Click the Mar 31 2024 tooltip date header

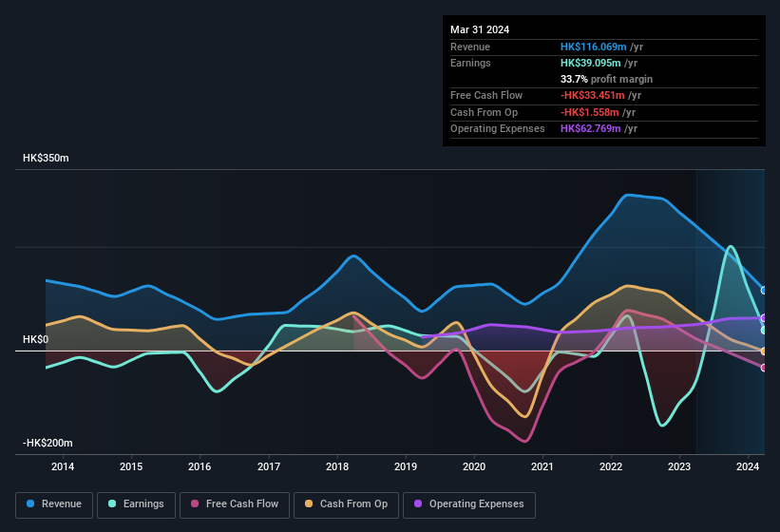click(480, 29)
